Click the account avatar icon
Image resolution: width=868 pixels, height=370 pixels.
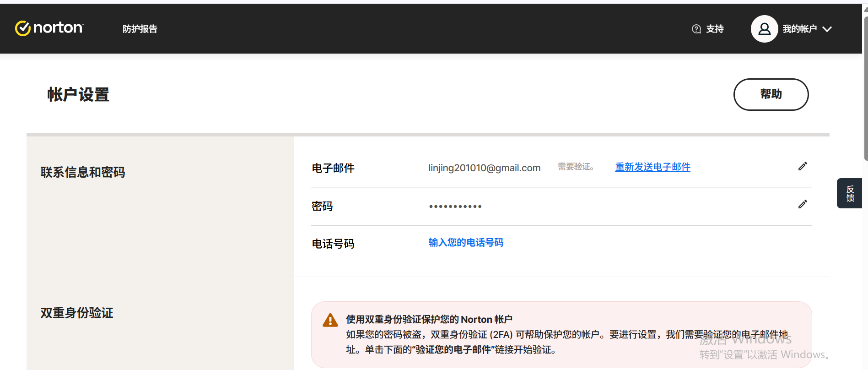point(764,29)
